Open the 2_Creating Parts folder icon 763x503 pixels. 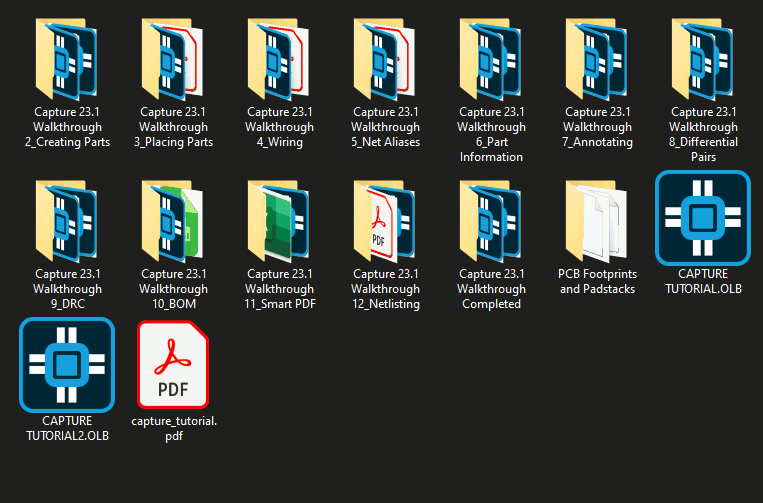pyautogui.click(x=67, y=59)
